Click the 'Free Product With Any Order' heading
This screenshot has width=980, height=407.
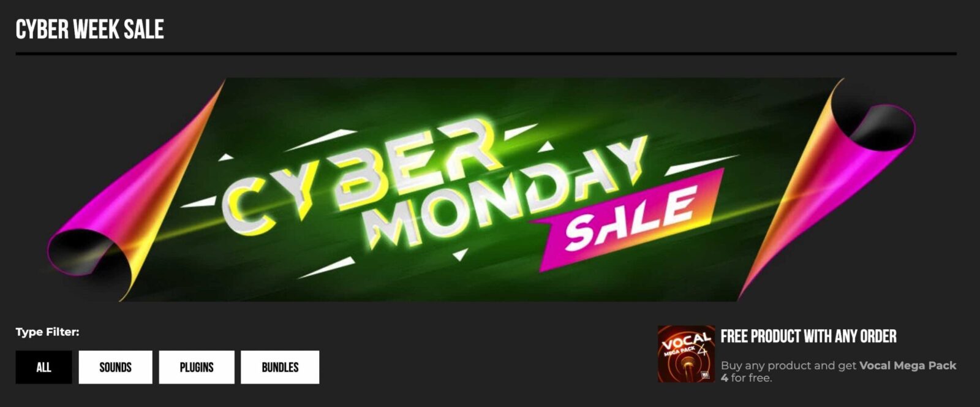(x=809, y=337)
